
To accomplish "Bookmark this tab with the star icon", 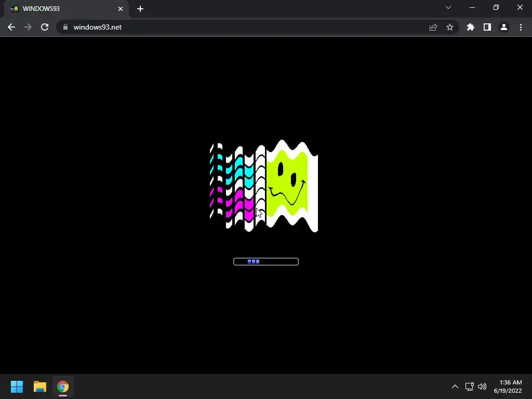I will pos(450,27).
